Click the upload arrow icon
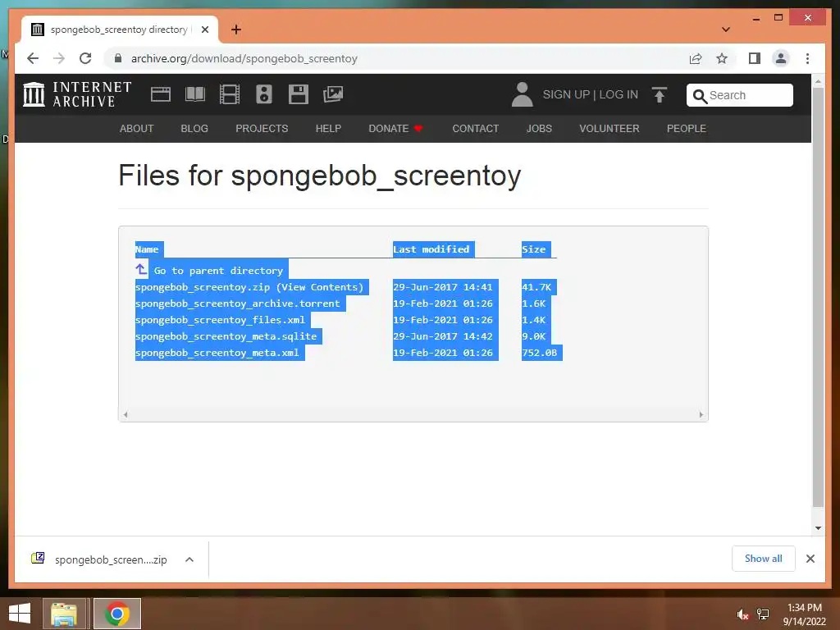The image size is (840, 630). point(660,95)
